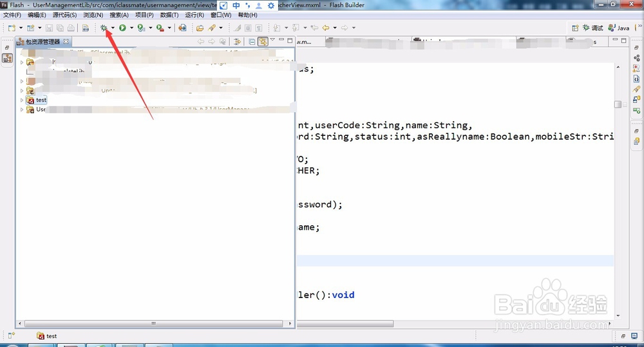The height and width of the screenshot is (347, 644).
Task: Click Collapse All in package explorer
Action: click(252, 41)
